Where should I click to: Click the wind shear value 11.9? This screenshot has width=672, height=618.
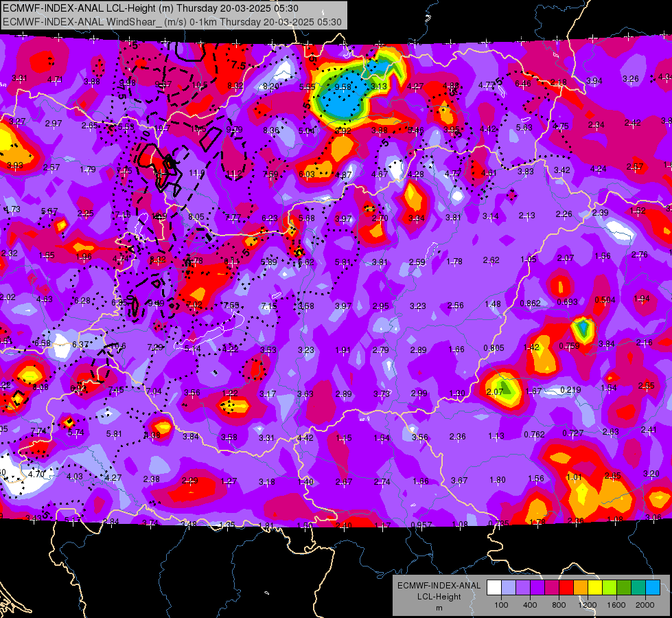click(197, 173)
